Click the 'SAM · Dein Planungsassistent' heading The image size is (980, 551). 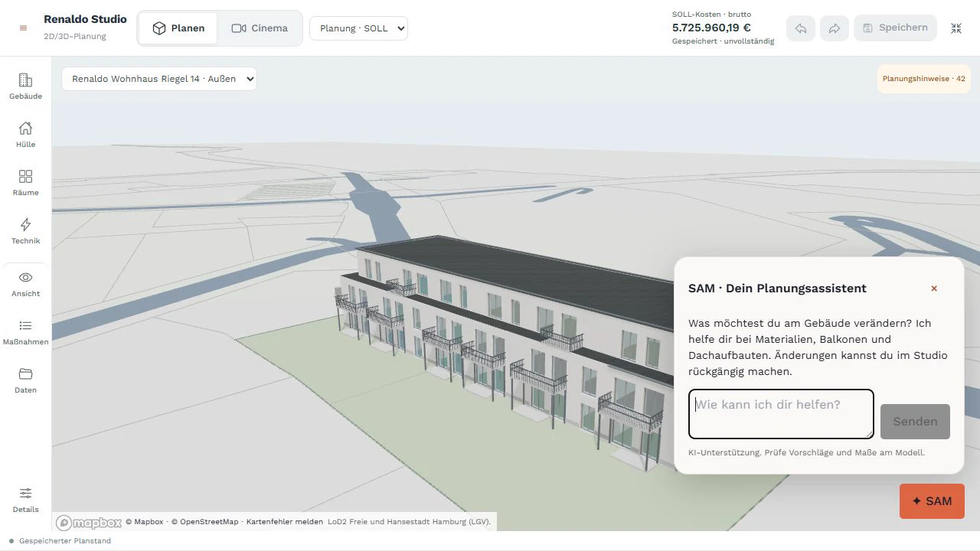[777, 289]
